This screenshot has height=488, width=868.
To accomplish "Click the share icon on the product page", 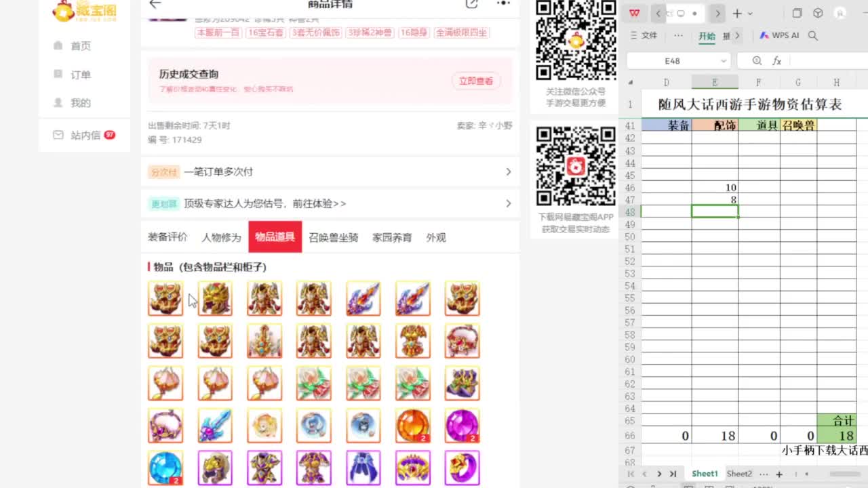I will coord(473,5).
